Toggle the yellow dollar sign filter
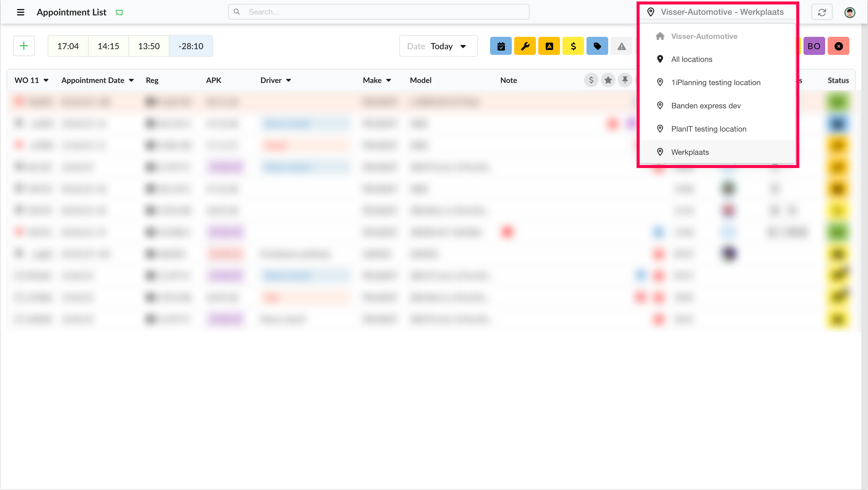This screenshot has width=868, height=490. (573, 46)
